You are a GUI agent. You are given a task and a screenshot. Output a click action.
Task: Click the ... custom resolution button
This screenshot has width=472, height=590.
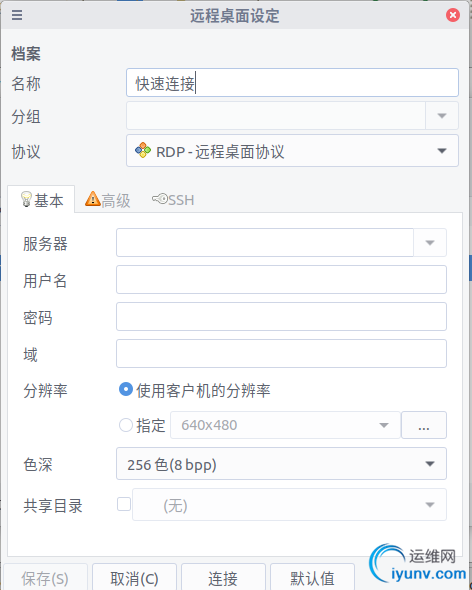pos(424,425)
